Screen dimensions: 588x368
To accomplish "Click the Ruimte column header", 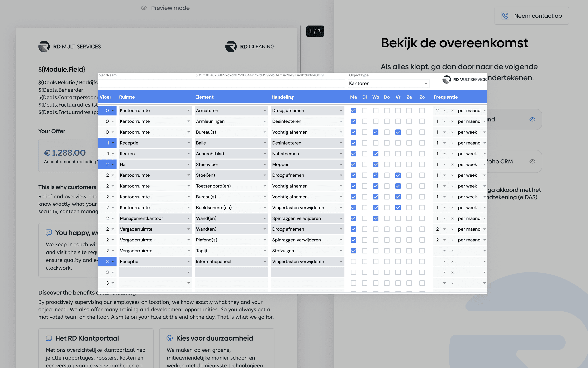I will click(x=127, y=97).
